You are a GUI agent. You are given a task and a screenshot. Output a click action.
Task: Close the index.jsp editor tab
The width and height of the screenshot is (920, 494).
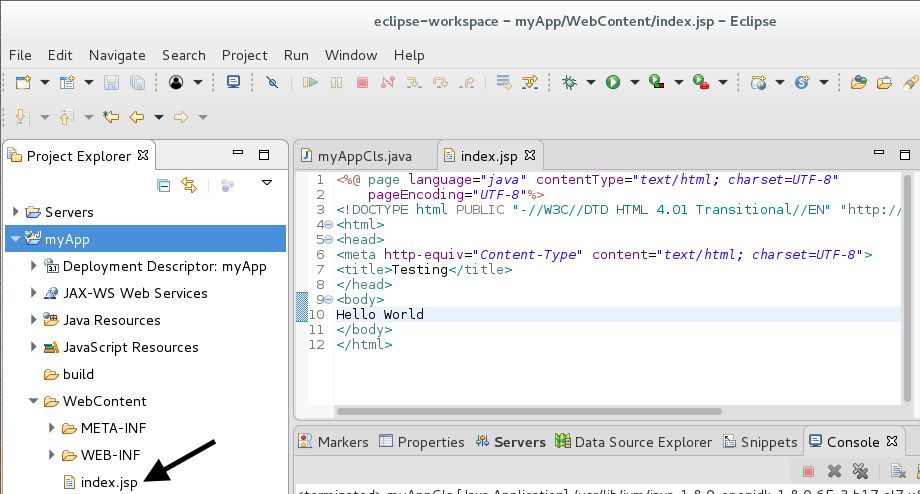pyautogui.click(x=530, y=155)
